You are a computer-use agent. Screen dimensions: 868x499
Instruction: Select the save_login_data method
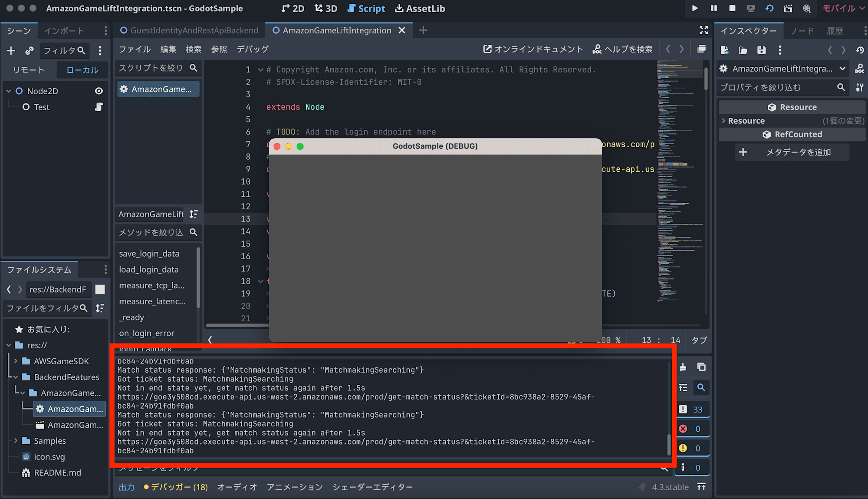point(149,254)
